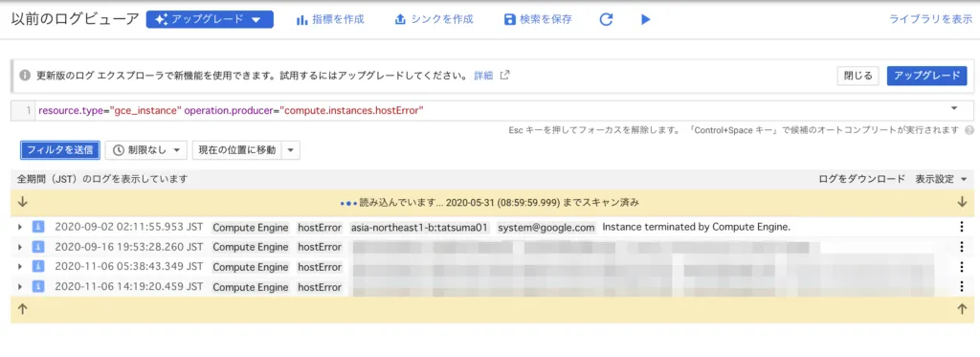Viewport: 980px width, 357px height.
Task: Click 検索を保存 save search button
Action: tap(538, 19)
